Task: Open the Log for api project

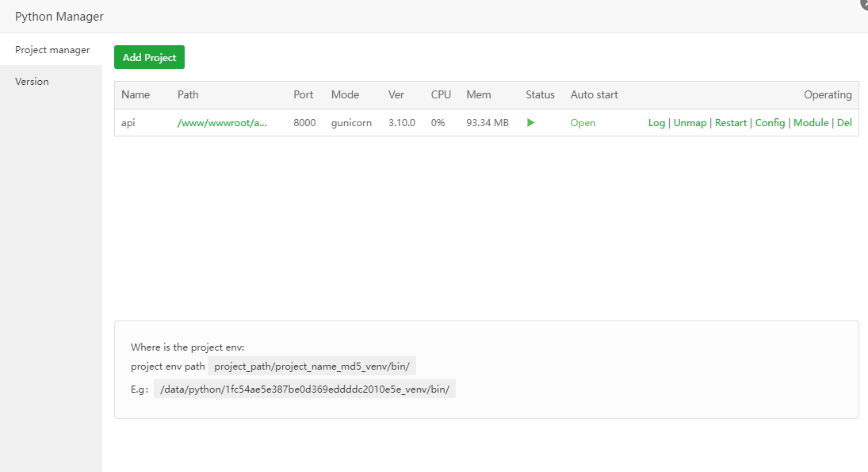Action: click(656, 123)
